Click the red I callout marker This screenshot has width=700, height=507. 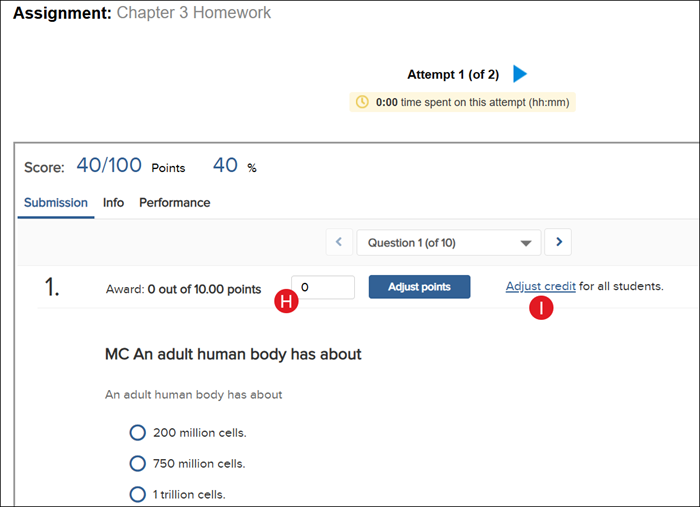click(541, 308)
